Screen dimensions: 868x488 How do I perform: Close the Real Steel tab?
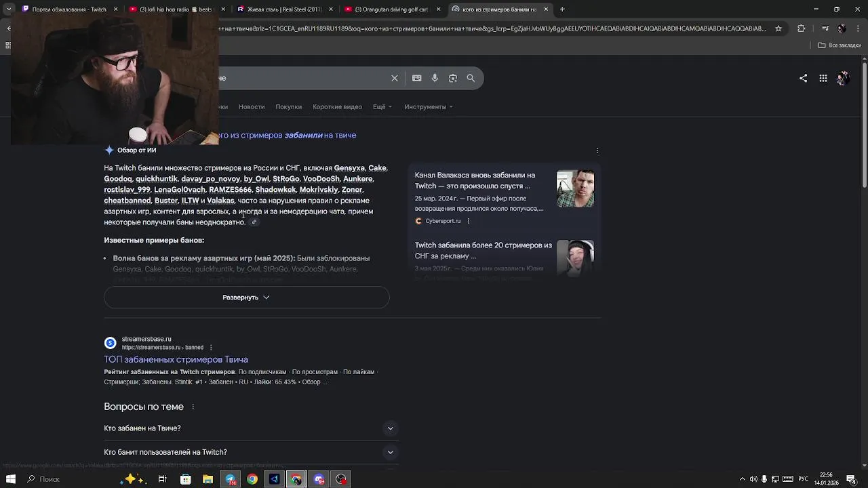click(331, 9)
